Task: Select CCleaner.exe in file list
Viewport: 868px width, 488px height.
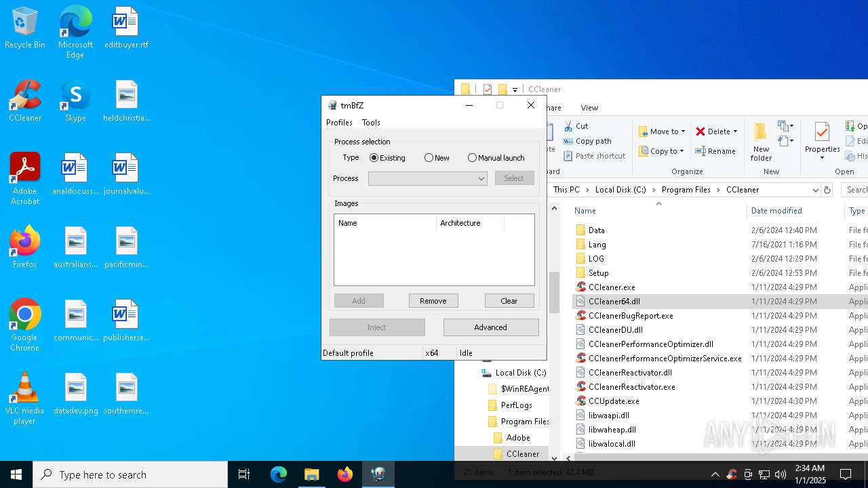Action: point(612,287)
